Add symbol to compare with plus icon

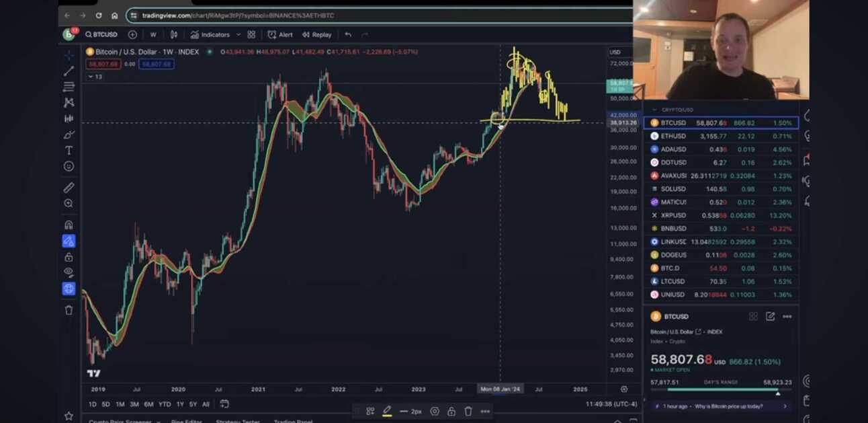(x=132, y=34)
